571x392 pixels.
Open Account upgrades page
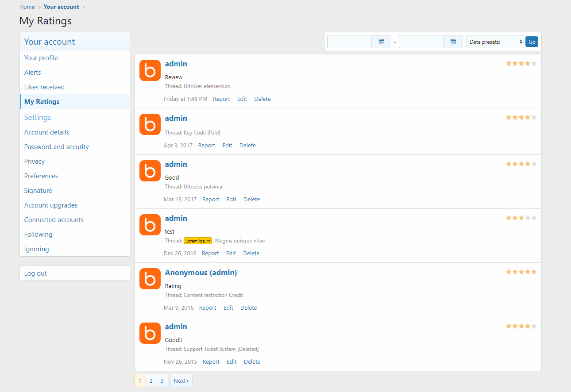click(x=51, y=205)
